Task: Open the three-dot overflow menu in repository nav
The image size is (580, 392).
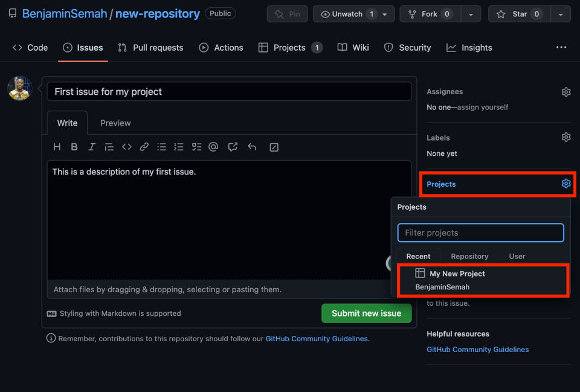Action: (x=561, y=47)
